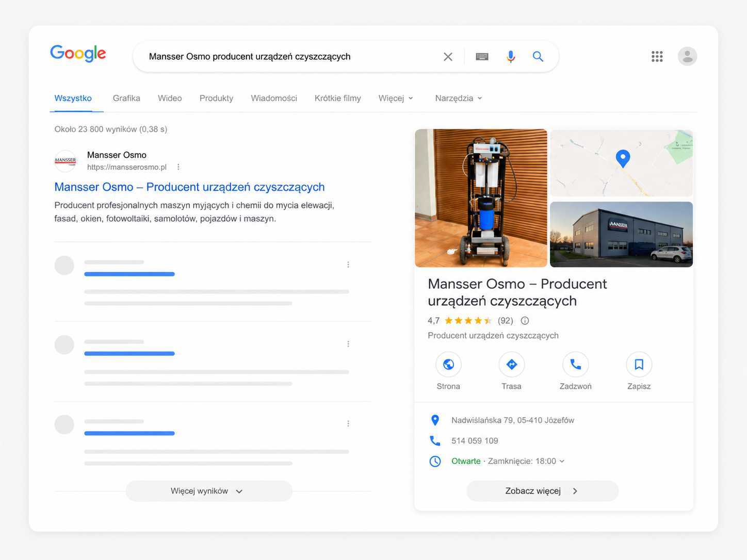Click the phone number 514 059 109
Screen dimensions: 747x560
click(475, 441)
